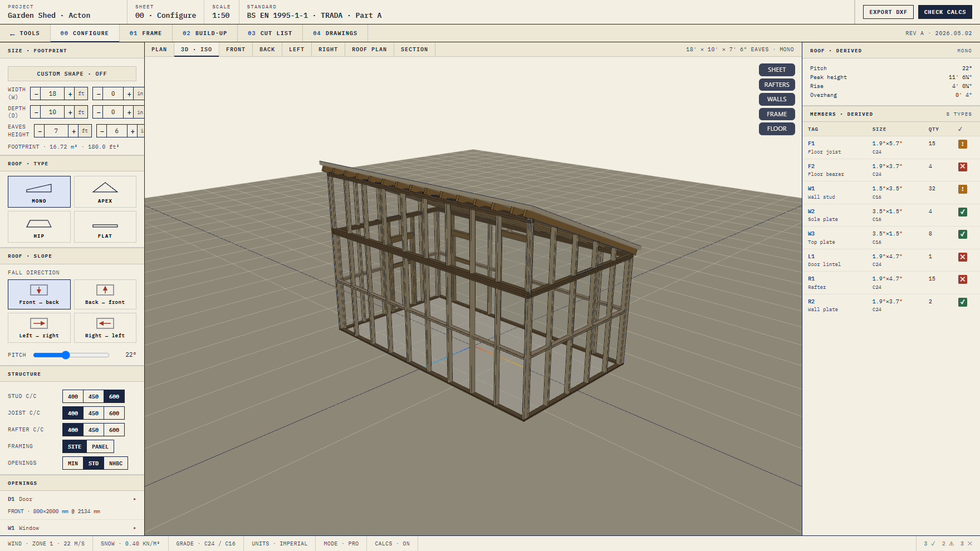Image resolution: width=980 pixels, height=551 pixels.
Task: Switch to 02 Build-up tab
Action: [x=205, y=33]
